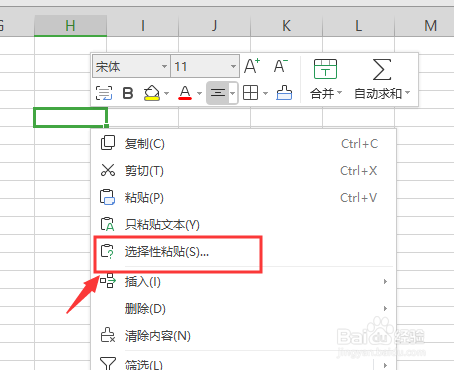
Task: Click the AutoSum sigma icon
Action: pos(382,69)
